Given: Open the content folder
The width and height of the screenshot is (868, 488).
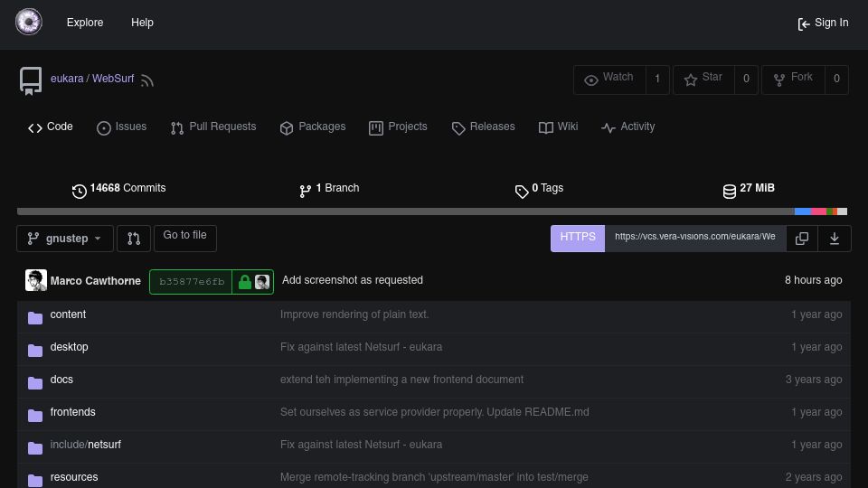Looking at the screenshot, I should tap(68, 314).
